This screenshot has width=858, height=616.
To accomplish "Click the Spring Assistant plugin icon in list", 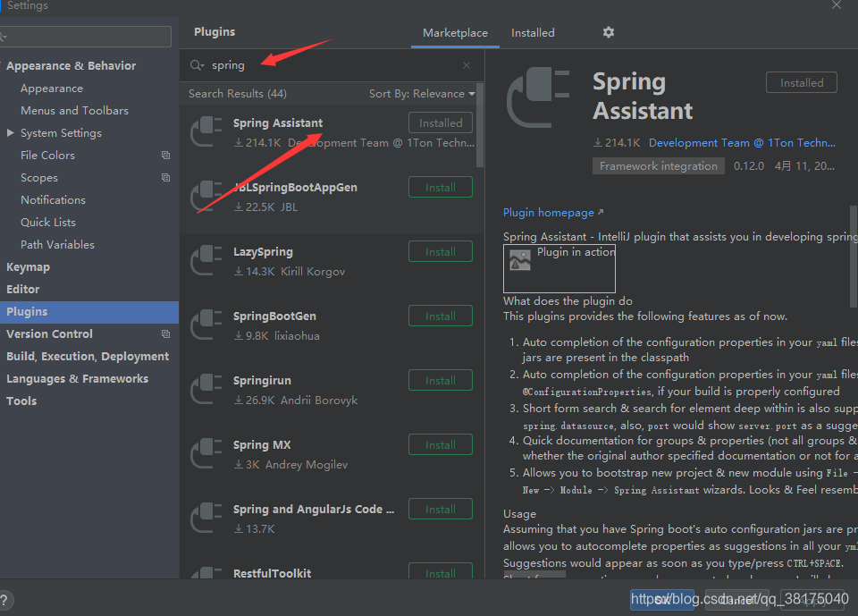I will click(206, 132).
